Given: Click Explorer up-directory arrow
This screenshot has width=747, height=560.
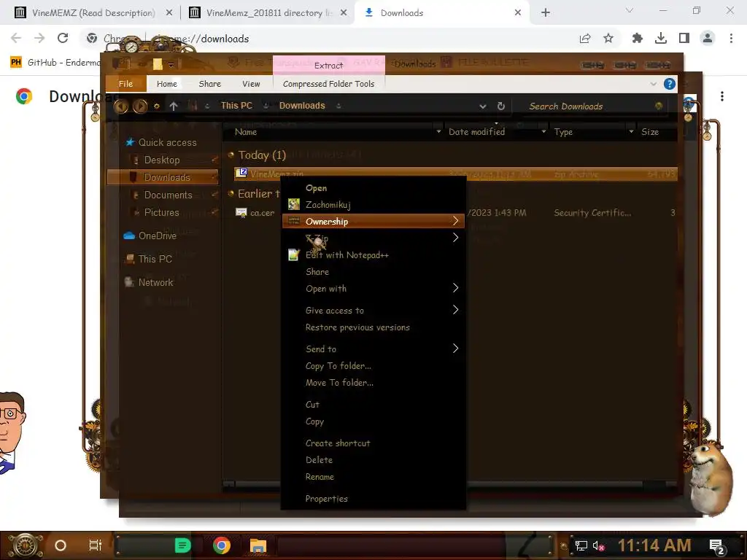Looking at the screenshot, I should tap(174, 106).
